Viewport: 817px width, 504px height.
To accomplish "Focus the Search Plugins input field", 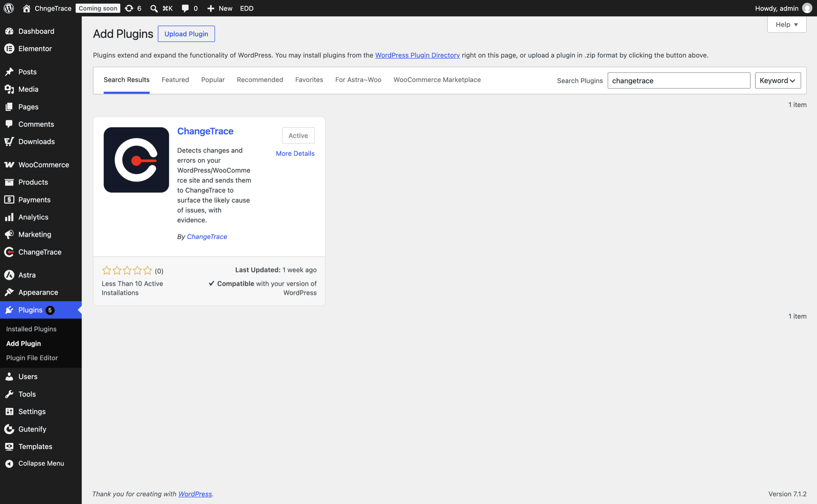I will coord(679,81).
